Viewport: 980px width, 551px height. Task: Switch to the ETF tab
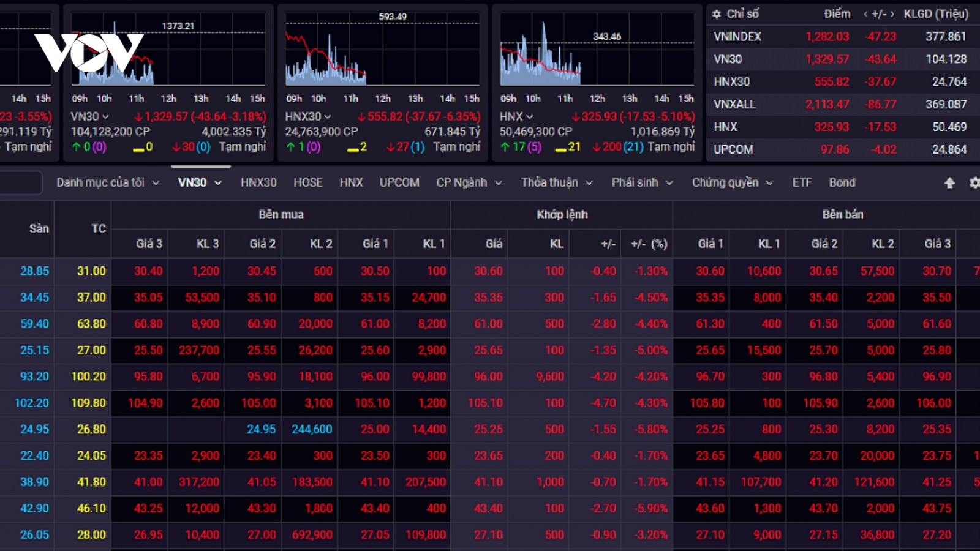[x=802, y=182]
